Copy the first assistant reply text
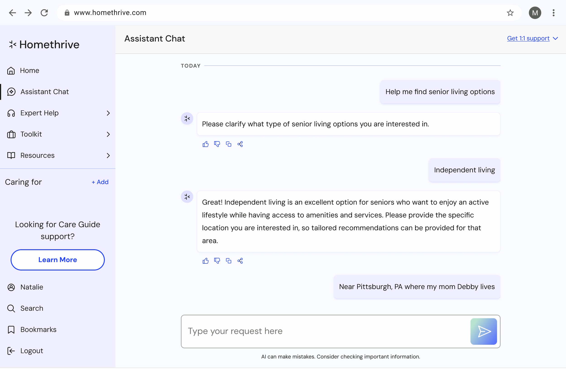The height and width of the screenshot is (392, 566). [x=228, y=144]
